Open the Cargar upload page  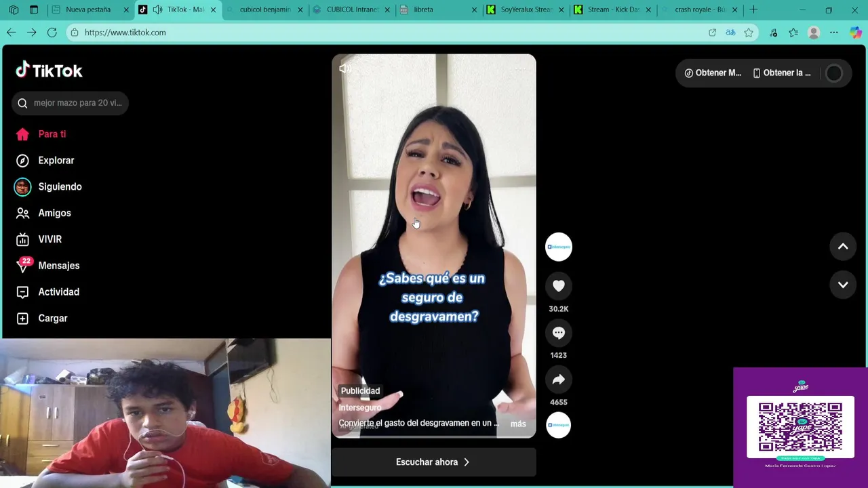click(x=41, y=319)
